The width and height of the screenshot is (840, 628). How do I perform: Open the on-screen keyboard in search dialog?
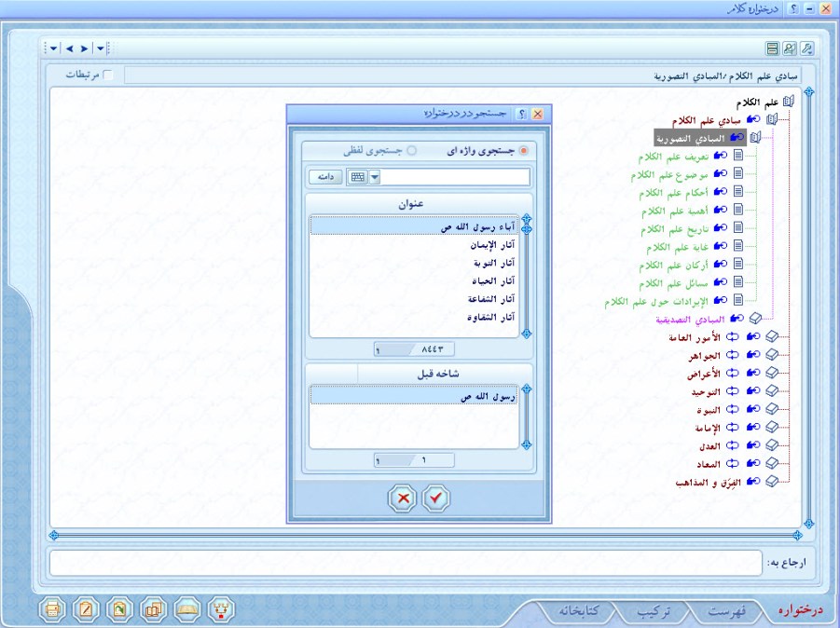pyautogui.click(x=357, y=176)
